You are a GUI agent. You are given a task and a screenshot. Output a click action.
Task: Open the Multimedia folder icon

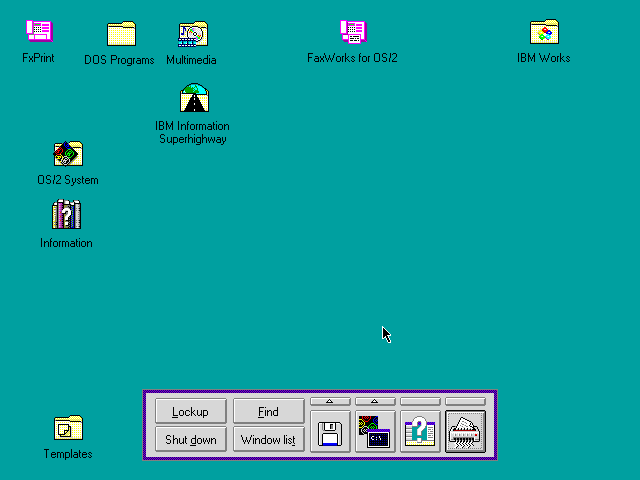193,33
